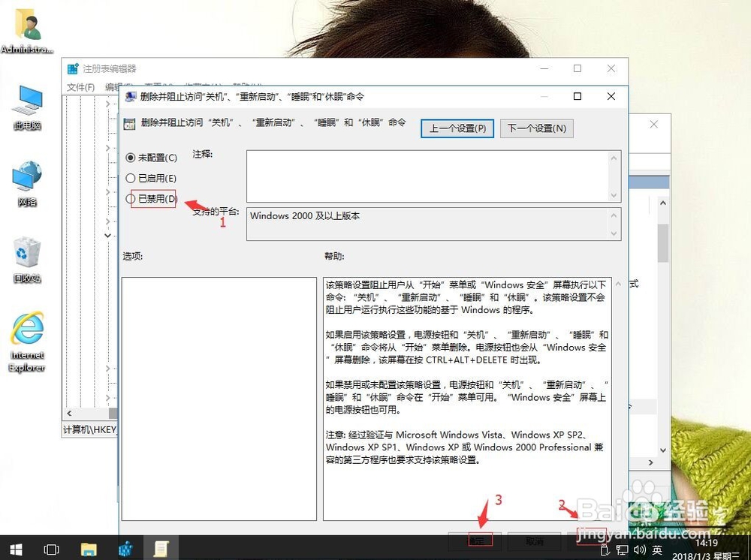Select the Registry Editor scroll icon on the taskbar

click(x=161, y=549)
